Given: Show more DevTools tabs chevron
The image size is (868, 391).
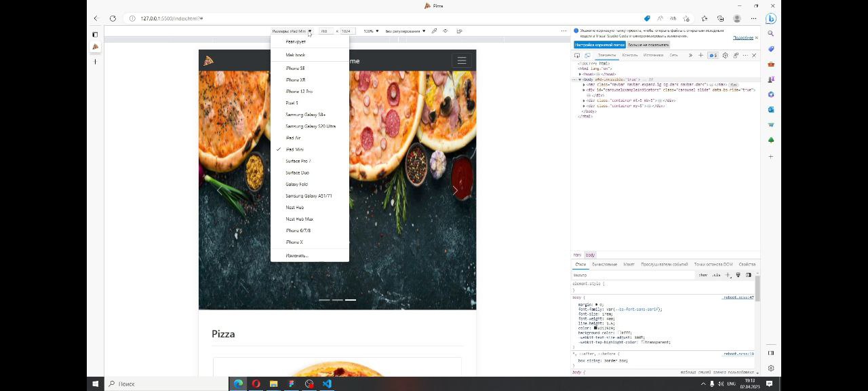Looking at the screenshot, I should (690, 55).
